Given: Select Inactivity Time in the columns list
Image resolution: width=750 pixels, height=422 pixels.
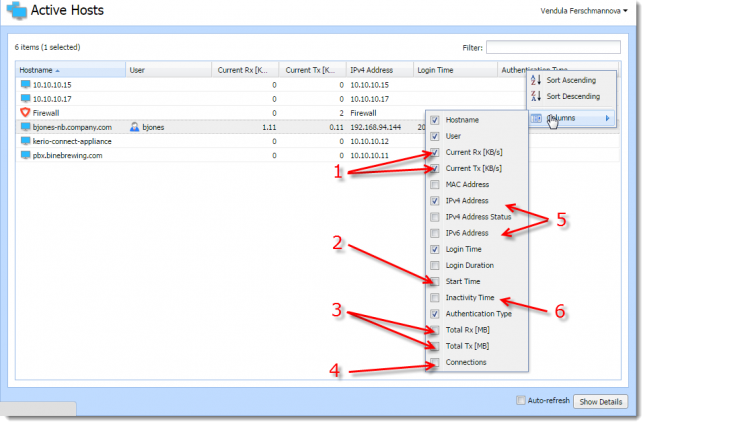Looking at the screenshot, I should (470, 297).
